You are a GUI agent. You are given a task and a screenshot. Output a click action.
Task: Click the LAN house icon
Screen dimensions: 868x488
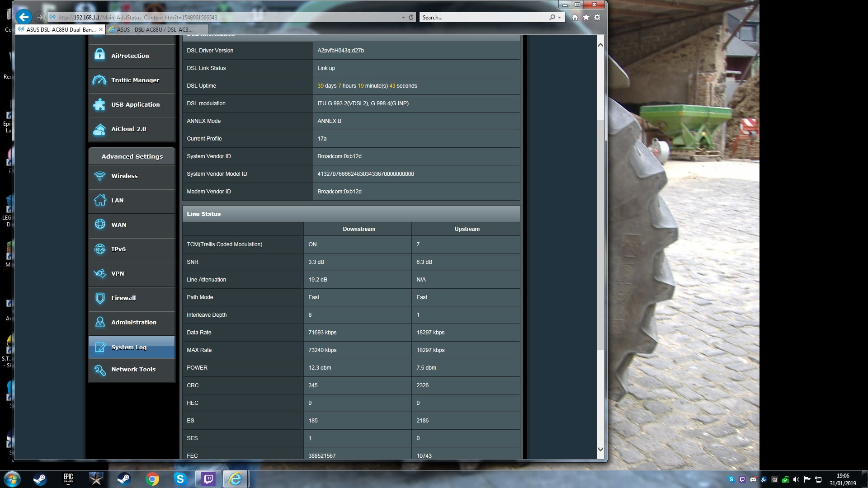(x=99, y=200)
